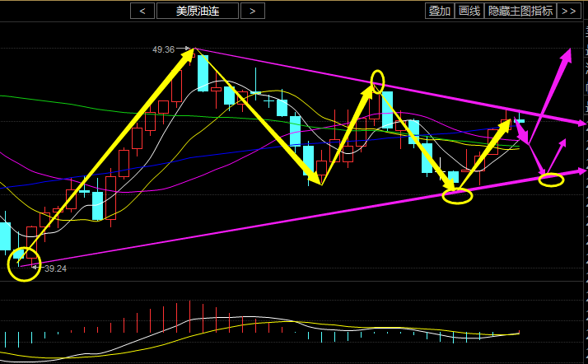Image resolution: width=588 pixels, height=364 pixels.
Task: Expand more toolbar options with '>>'
Action: point(568,11)
